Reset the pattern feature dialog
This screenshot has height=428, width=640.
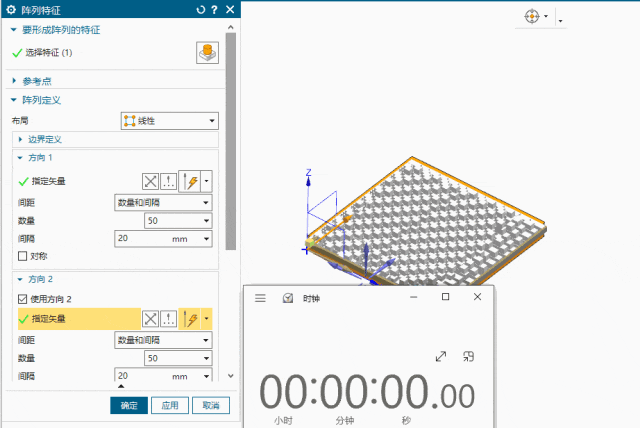[x=200, y=9]
